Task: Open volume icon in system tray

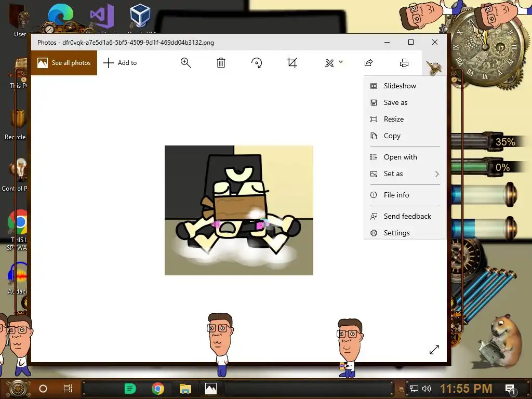Action: pos(427,389)
